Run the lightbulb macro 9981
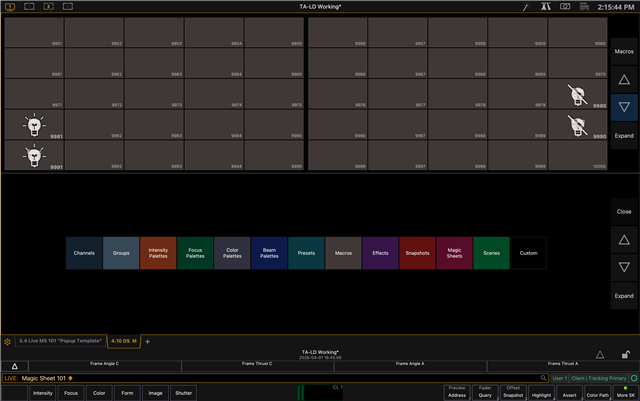This screenshot has width=640, height=401. point(35,125)
